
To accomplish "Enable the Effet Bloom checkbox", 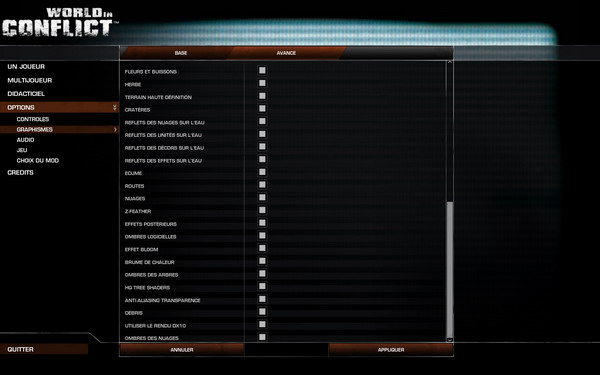I will (x=262, y=248).
